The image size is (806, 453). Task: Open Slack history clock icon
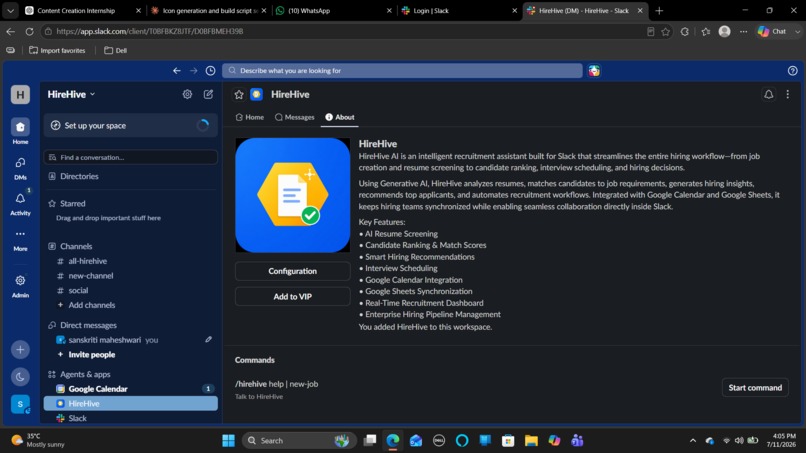click(x=210, y=70)
